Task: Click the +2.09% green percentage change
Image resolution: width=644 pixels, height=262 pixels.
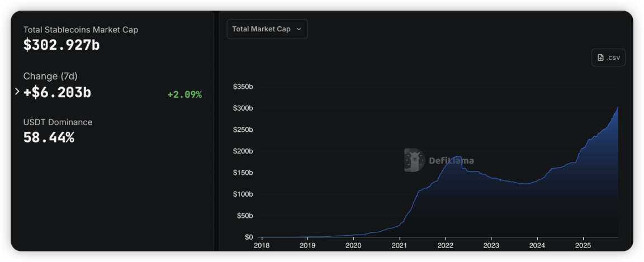Action: pos(184,94)
